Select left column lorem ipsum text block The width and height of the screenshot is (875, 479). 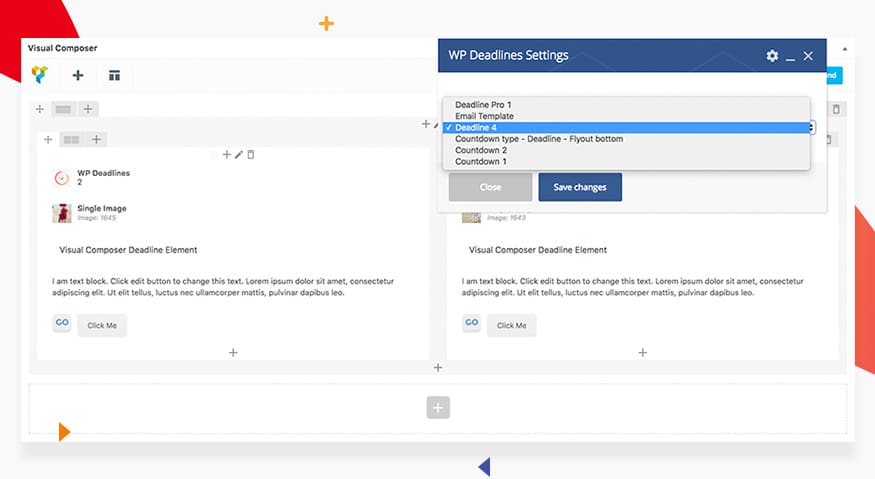(x=223, y=287)
